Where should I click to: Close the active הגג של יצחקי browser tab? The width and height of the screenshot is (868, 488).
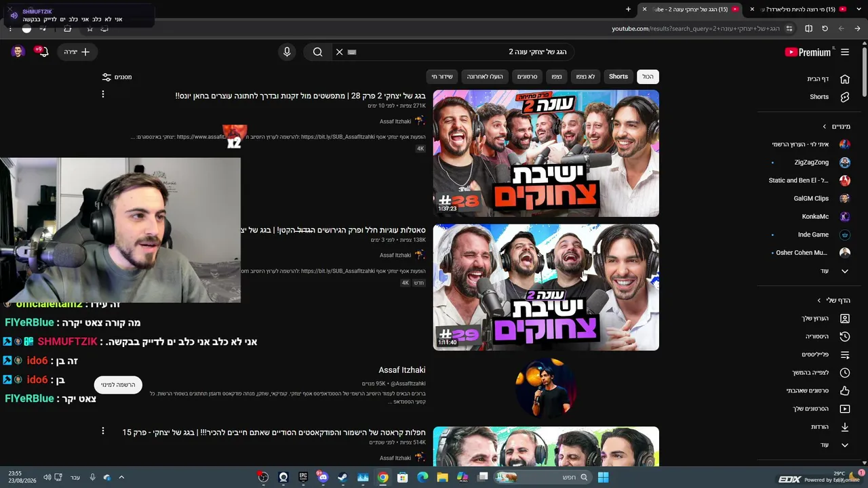pyautogui.click(x=644, y=9)
